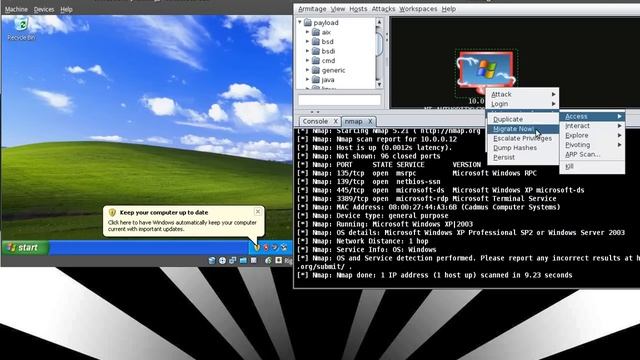The width and height of the screenshot is (640, 360).
Task: Close the Keep your computer up to date balloon
Action: click(258, 211)
